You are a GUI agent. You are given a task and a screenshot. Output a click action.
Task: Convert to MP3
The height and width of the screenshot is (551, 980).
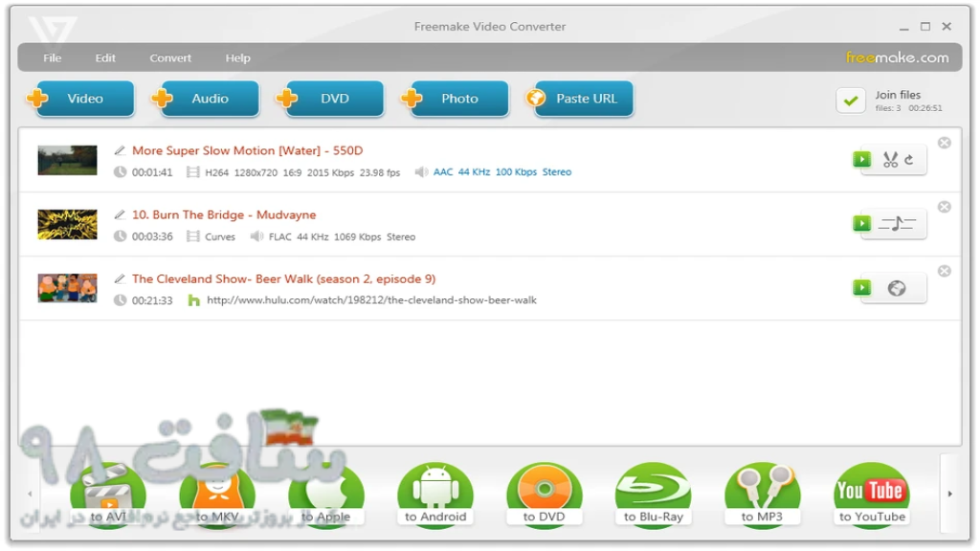click(x=763, y=496)
